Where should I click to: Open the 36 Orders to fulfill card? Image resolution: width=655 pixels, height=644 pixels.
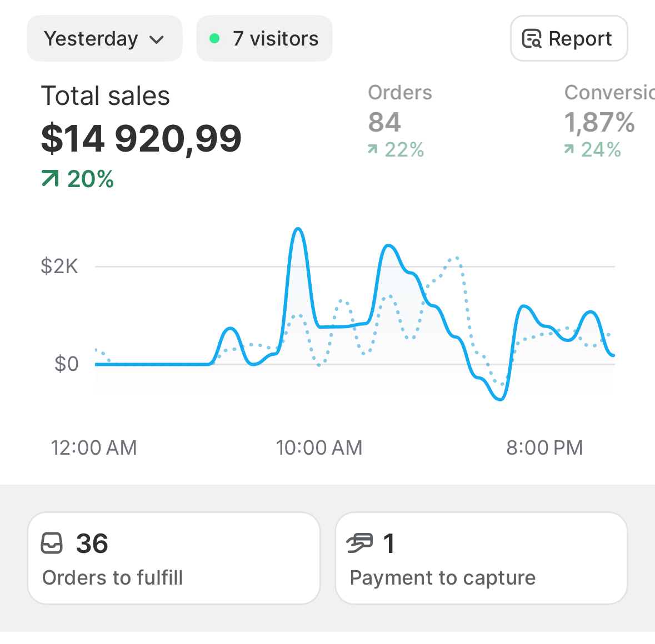coord(173,558)
